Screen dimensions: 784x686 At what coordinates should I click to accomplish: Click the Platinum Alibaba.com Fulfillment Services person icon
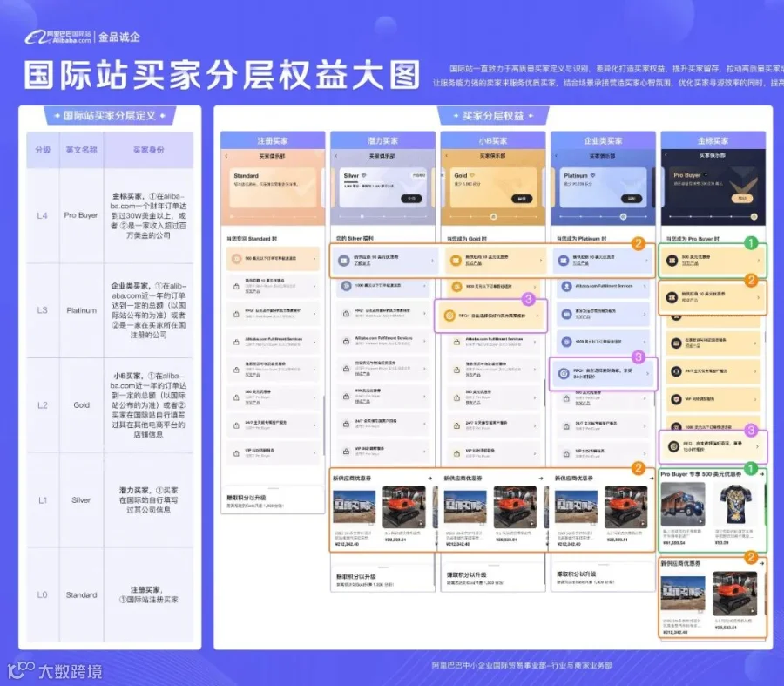(x=566, y=287)
